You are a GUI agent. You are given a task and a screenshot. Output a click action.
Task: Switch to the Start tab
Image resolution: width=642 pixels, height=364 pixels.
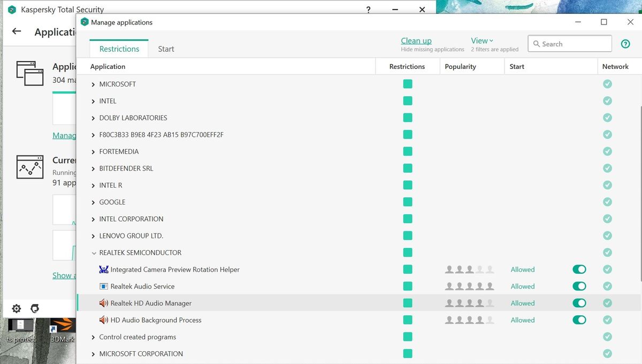[x=166, y=49]
